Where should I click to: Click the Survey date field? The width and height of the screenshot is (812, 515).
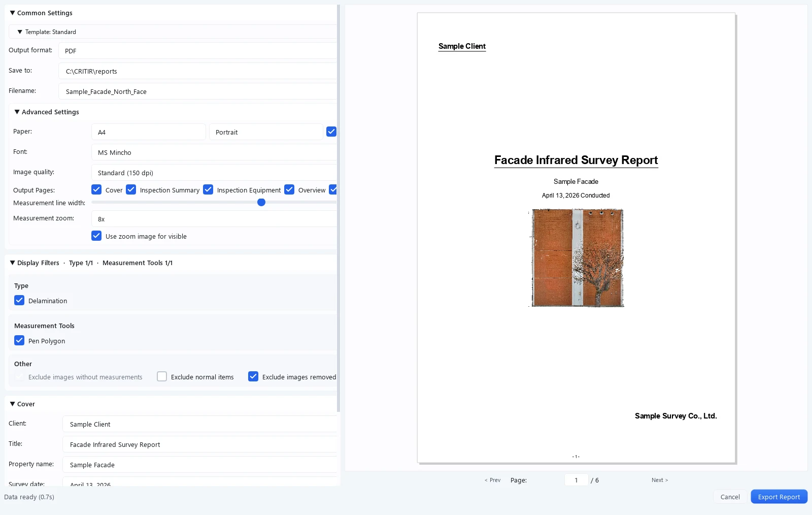pyautogui.click(x=200, y=482)
